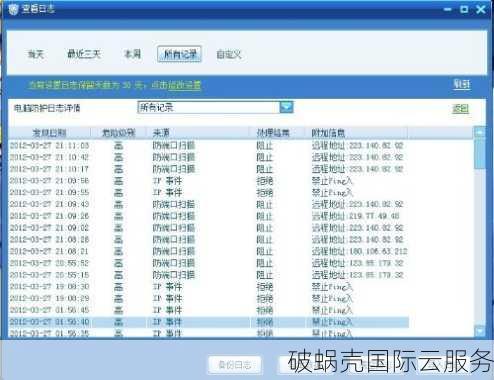Click the highlighted row at 01:56:40
494x380 pixels.
(x=209, y=322)
